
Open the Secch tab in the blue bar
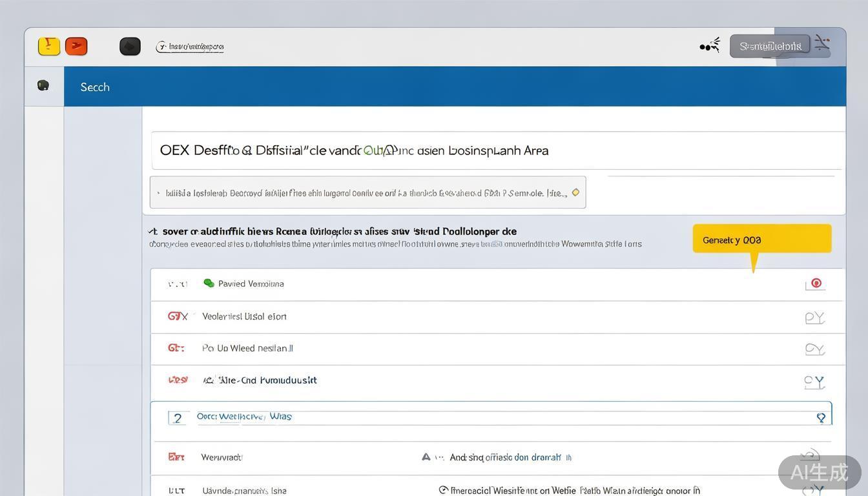95,87
